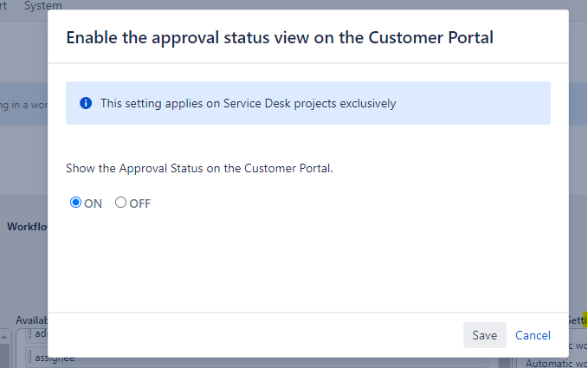Screen dimensions: 588x368
Task: Click the Service Desk projects info banner
Action: point(308,103)
